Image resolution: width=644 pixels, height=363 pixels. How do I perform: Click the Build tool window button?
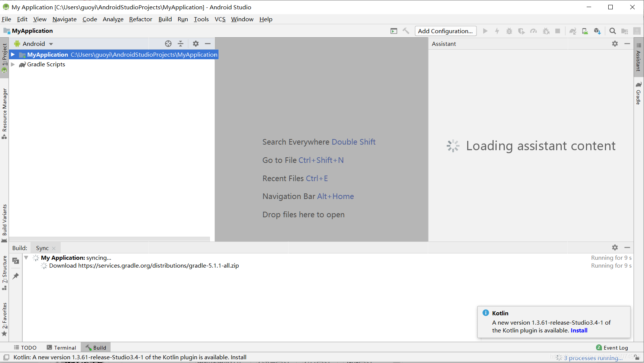click(x=96, y=347)
